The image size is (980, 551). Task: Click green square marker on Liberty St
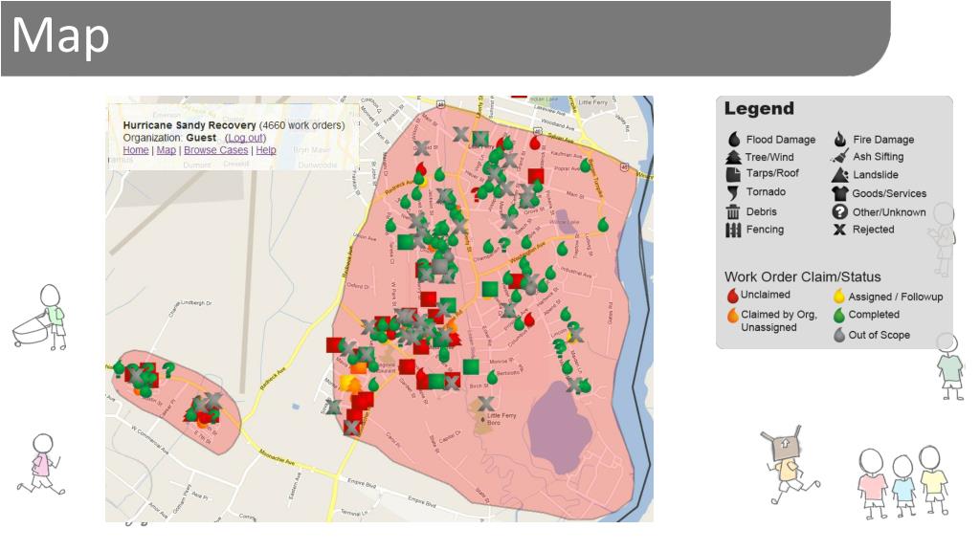[490, 289]
